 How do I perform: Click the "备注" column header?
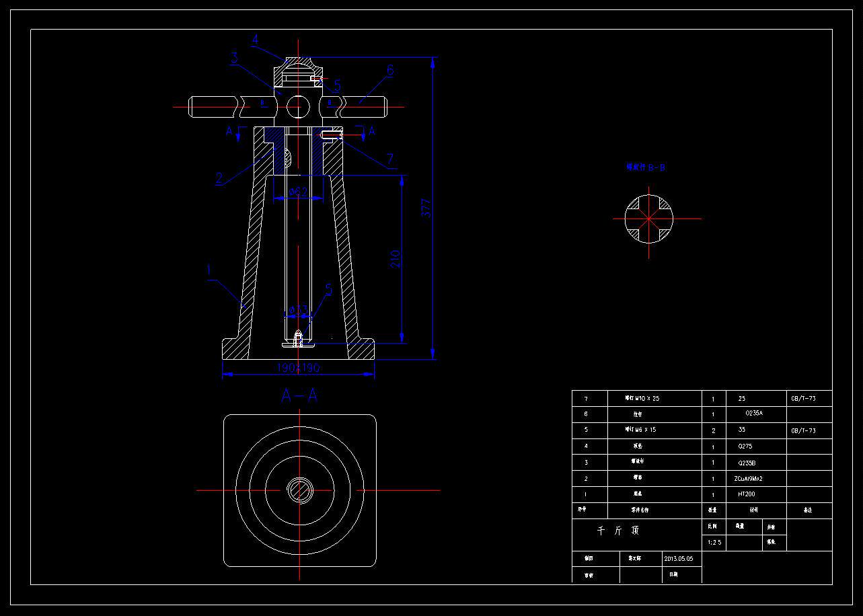[808, 510]
